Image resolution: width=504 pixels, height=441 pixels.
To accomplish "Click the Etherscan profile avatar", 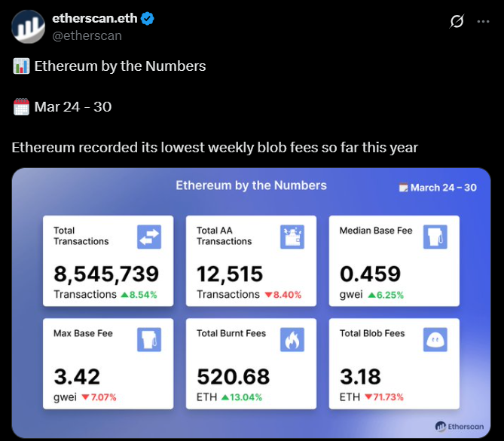I will [29, 27].
